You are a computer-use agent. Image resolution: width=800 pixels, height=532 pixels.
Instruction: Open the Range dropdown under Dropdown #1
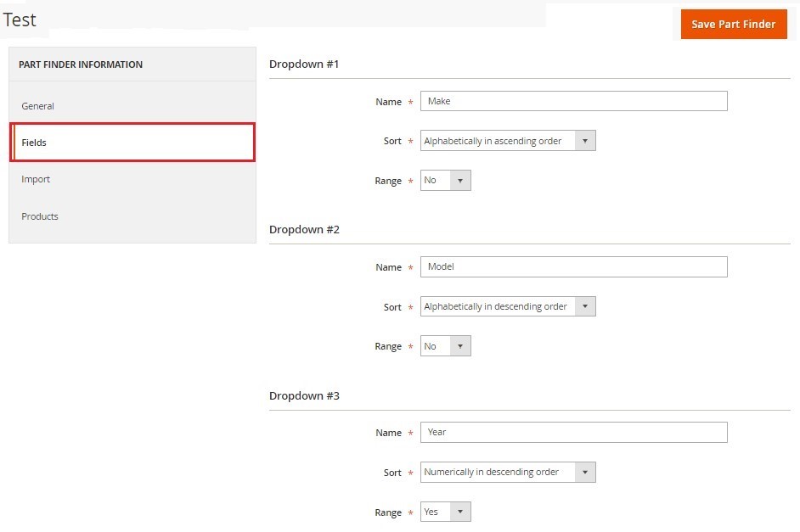click(x=445, y=181)
